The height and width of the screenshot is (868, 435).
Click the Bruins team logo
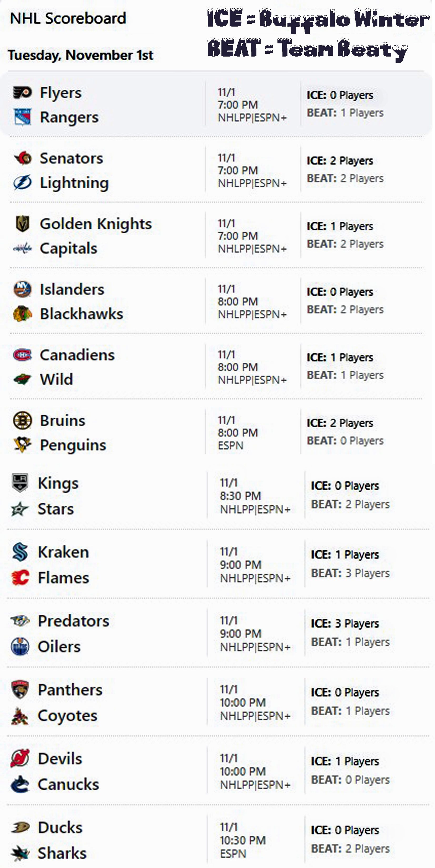pyautogui.click(x=22, y=421)
